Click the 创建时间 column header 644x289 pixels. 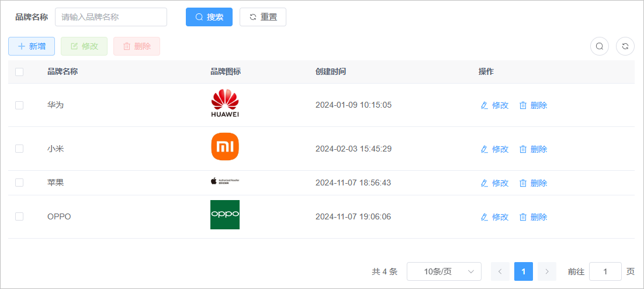[x=331, y=71]
